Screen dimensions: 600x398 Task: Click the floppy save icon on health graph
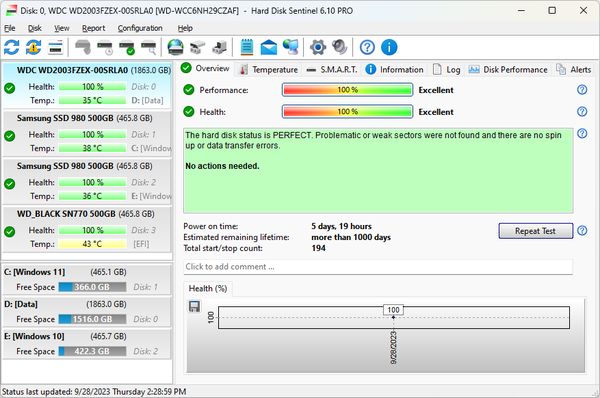[194, 306]
